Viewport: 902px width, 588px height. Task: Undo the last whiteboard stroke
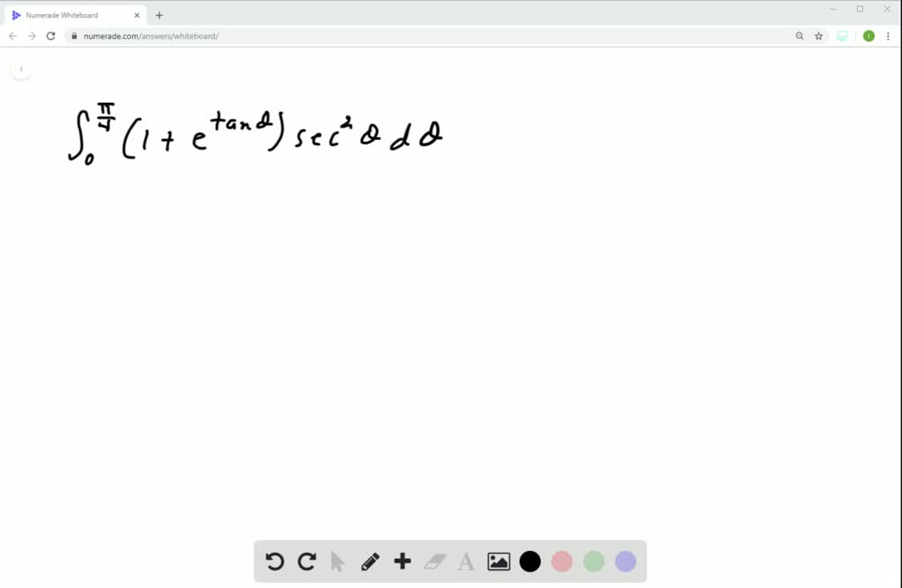[275, 561]
